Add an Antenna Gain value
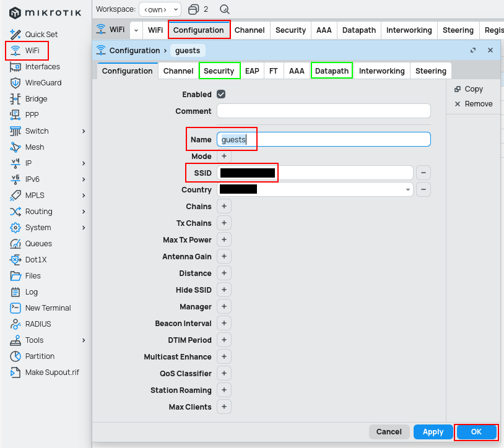The height and width of the screenshot is (448, 504). point(224,256)
